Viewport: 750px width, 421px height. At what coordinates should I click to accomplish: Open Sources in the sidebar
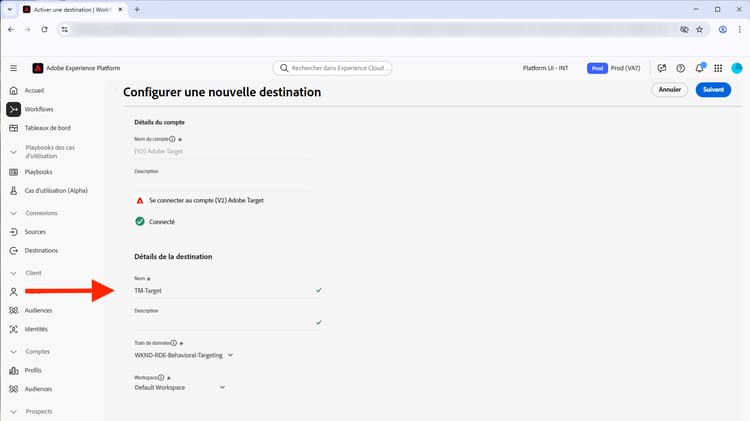tap(35, 232)
